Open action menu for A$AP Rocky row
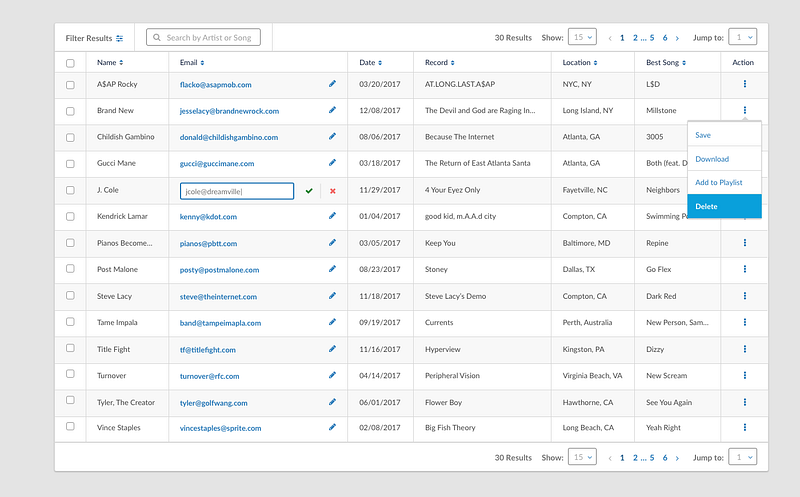The image size is (800, 497). click(744, 84)
